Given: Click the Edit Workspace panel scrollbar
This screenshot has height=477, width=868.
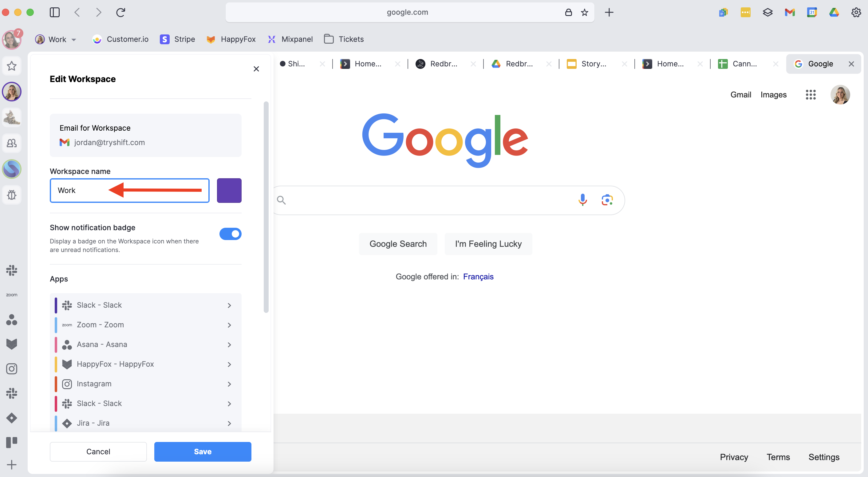Looking at the screenshot, I should pos(266,207).
